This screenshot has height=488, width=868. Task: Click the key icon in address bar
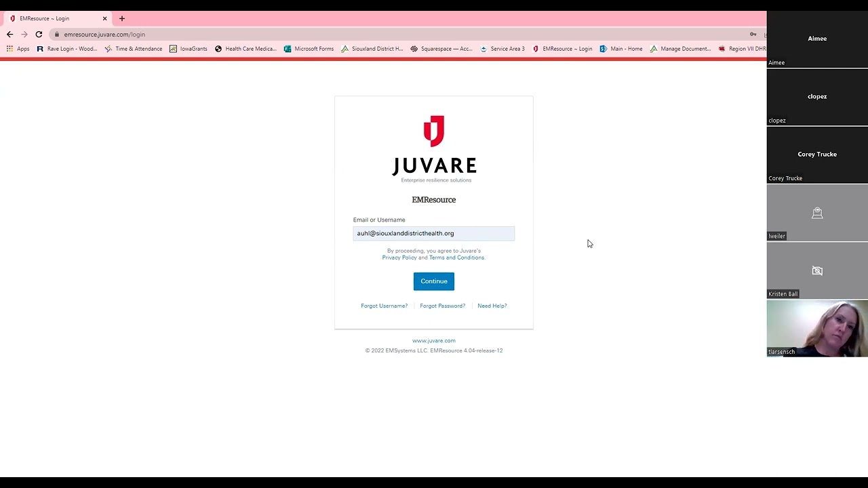pyautogui.click(x=753, y=34)
